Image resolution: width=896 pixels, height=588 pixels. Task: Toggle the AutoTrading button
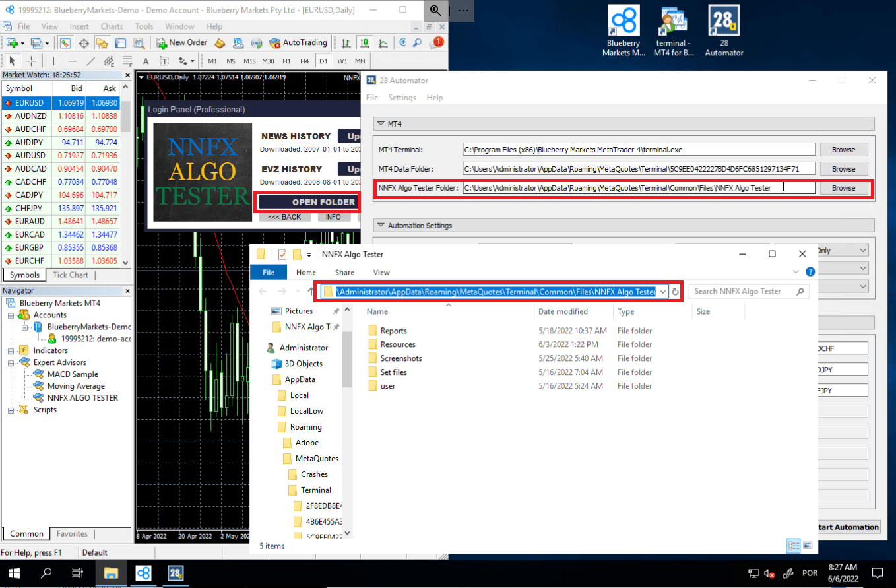[x=298, y=43]
